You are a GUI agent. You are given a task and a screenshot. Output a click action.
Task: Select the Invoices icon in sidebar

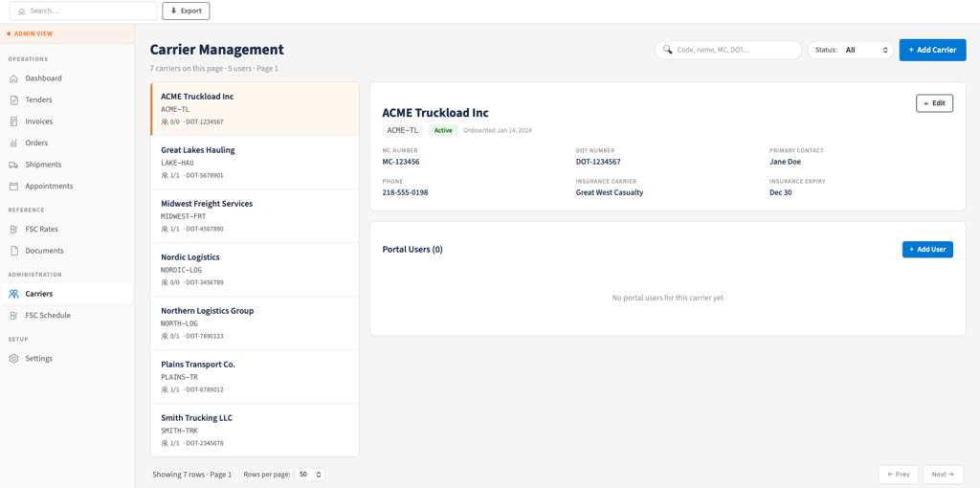13,122
